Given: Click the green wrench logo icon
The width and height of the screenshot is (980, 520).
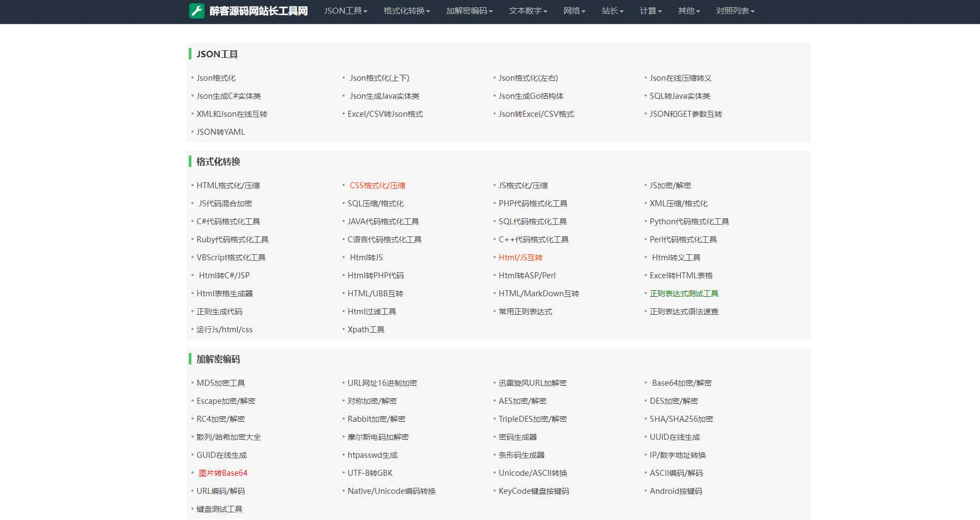Looking at the screenshot, I should click(196, 11).
